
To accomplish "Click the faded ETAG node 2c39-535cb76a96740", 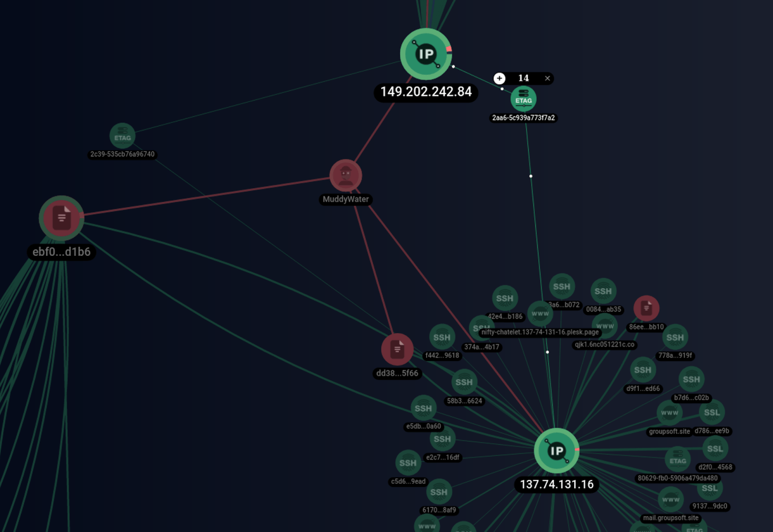I will tap(122, 136).
